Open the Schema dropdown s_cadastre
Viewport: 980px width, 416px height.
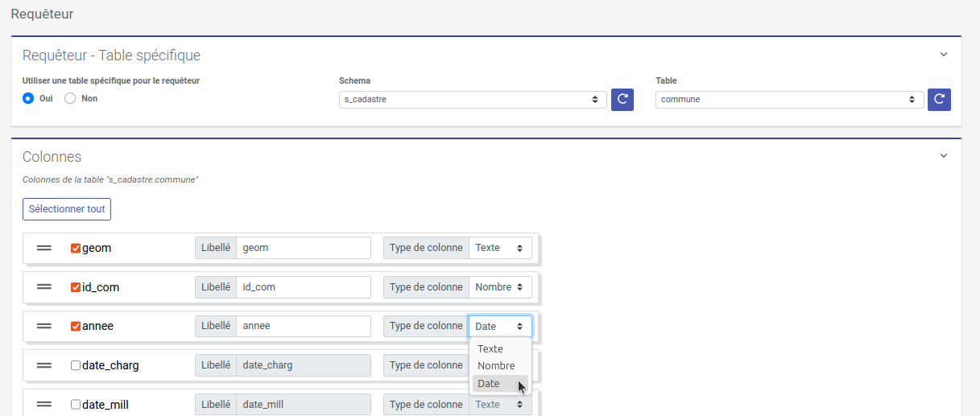(x=473, y=100)
